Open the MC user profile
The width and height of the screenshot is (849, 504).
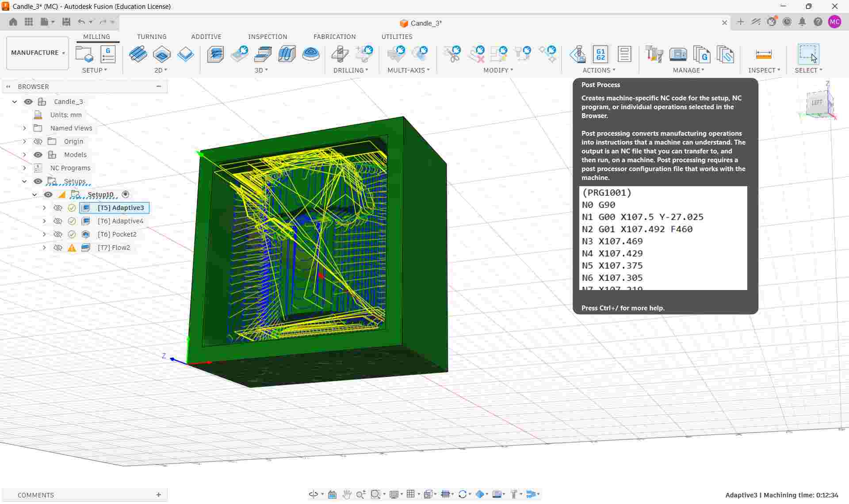tap(834, 22)
